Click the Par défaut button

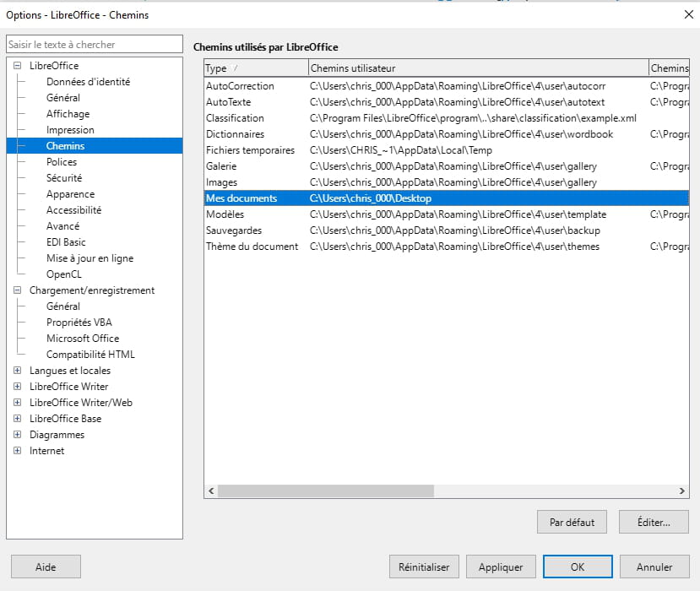pyautogui.click(x=572, y=523)
